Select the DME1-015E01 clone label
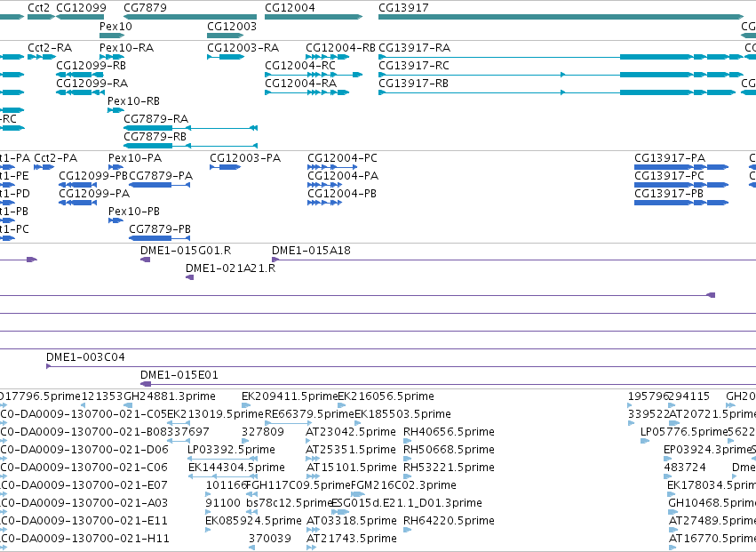756x552 pixels. 179,375
